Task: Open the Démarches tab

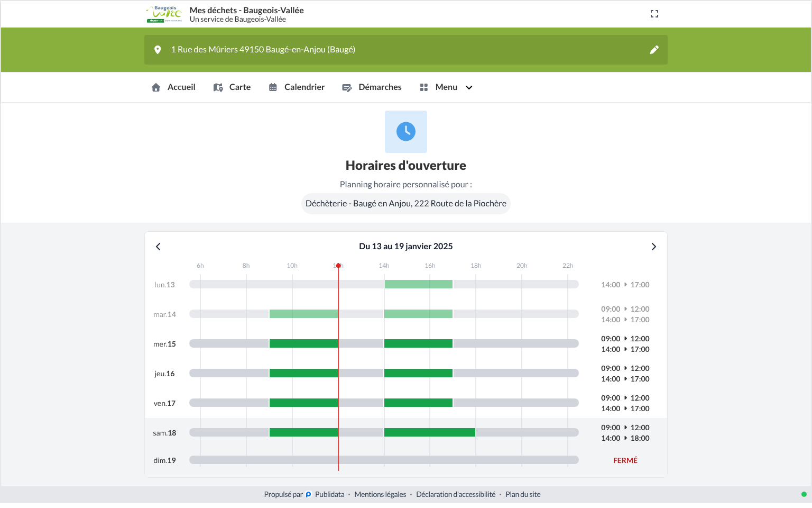Action: point(372,87)
